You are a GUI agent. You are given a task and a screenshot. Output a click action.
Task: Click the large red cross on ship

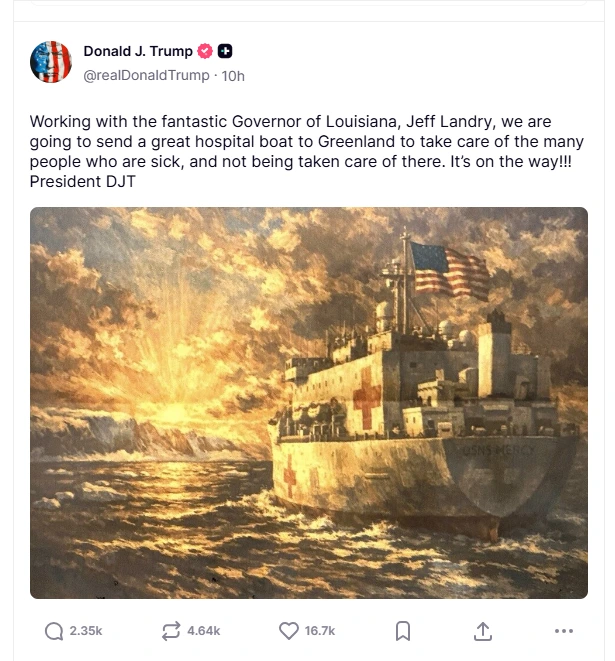click(367, 397)
